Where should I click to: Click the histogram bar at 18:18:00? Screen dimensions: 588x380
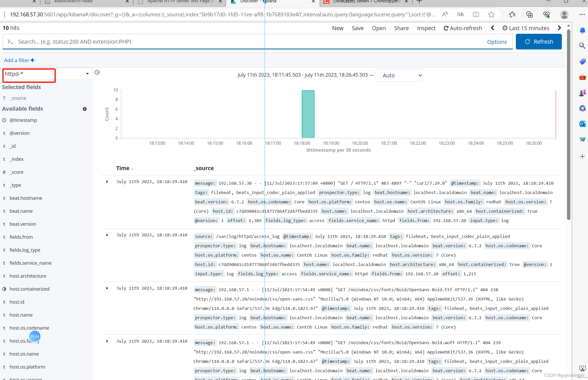(308, 114)
